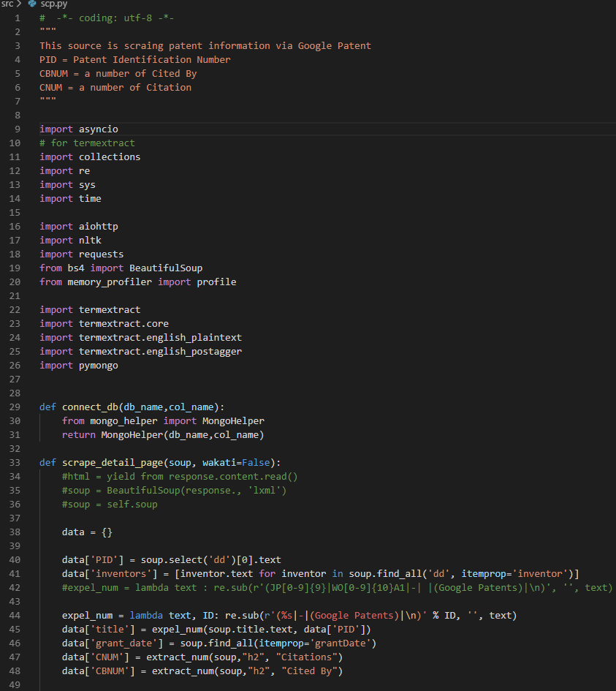Open the src breadcrumb folder
Image resolution: width=616 pixels, height=691 pixels.
point(8,4)
